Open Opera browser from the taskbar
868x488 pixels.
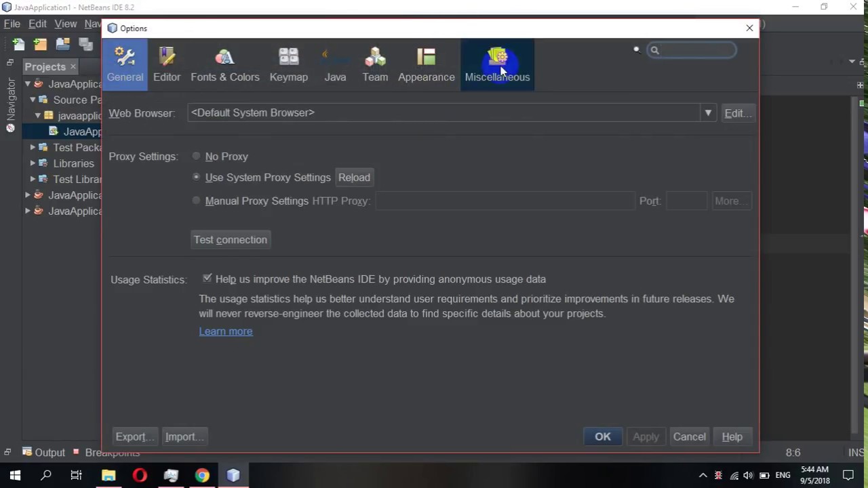tap(140, 475)
